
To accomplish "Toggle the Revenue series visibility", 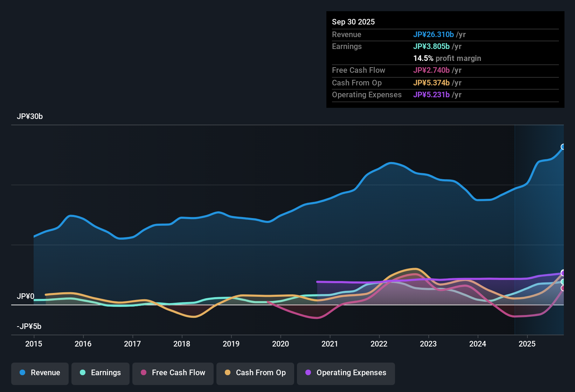I will [40, 373].
